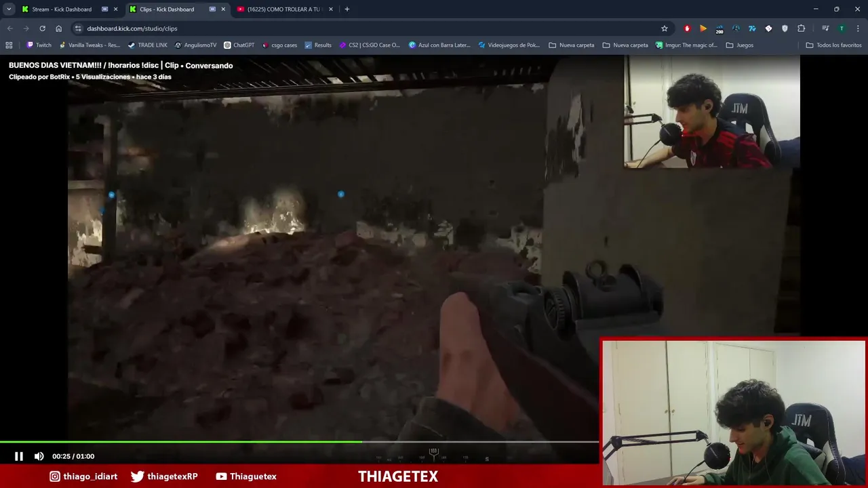Screen dimensions: 868x488
Task: Open the Extensions puzzle menu
Action: (802, 28)
